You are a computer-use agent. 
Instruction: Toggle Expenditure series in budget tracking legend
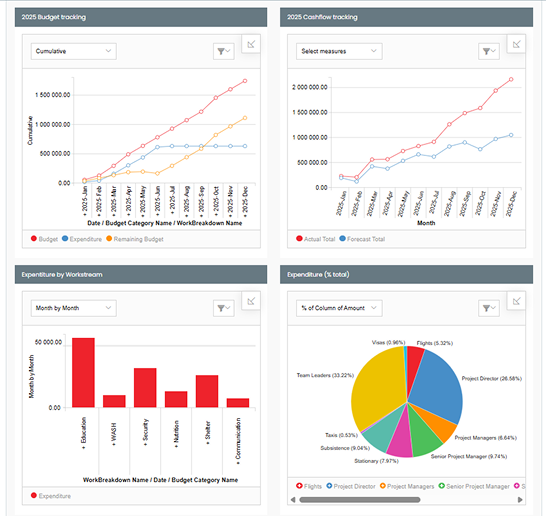(82, 239)
